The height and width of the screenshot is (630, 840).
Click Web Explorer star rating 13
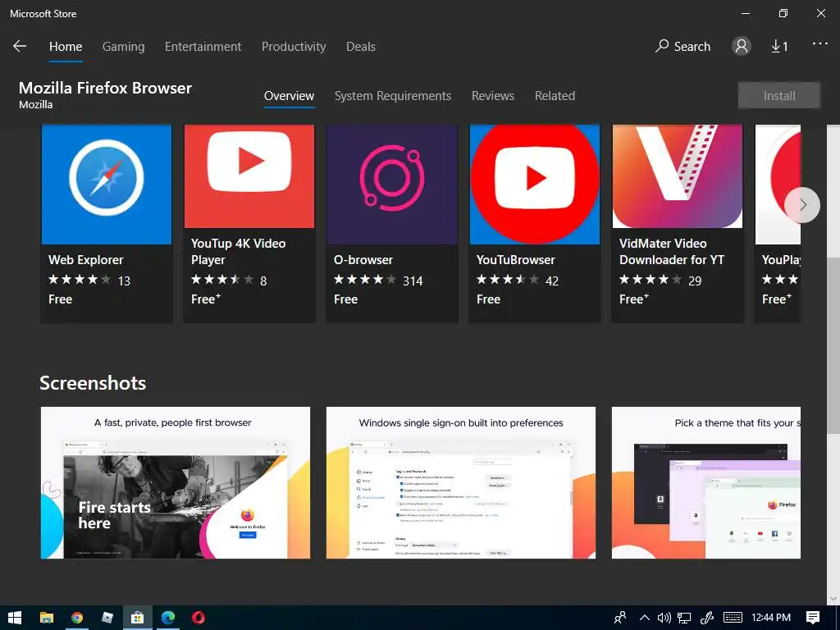89,281
